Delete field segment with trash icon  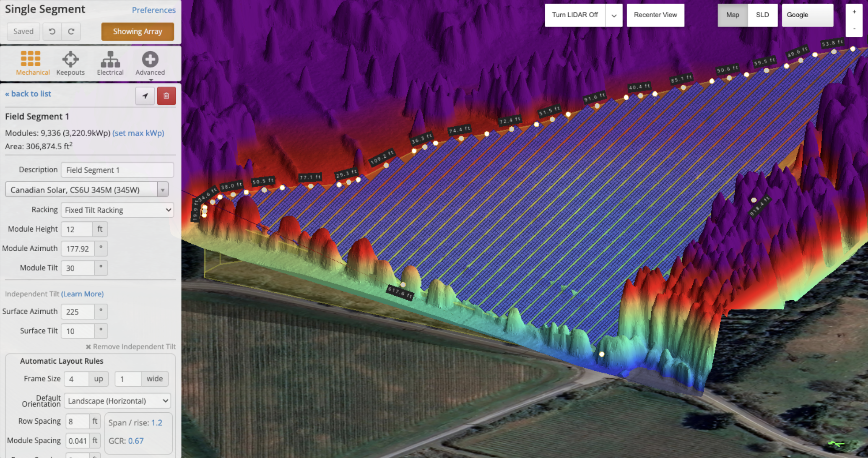click(166, 96)
